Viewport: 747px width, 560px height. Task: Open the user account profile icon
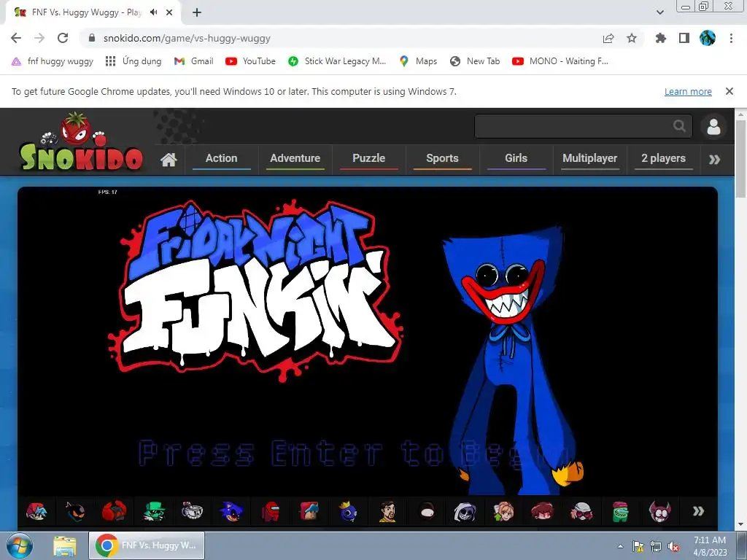tap(713, 127)
